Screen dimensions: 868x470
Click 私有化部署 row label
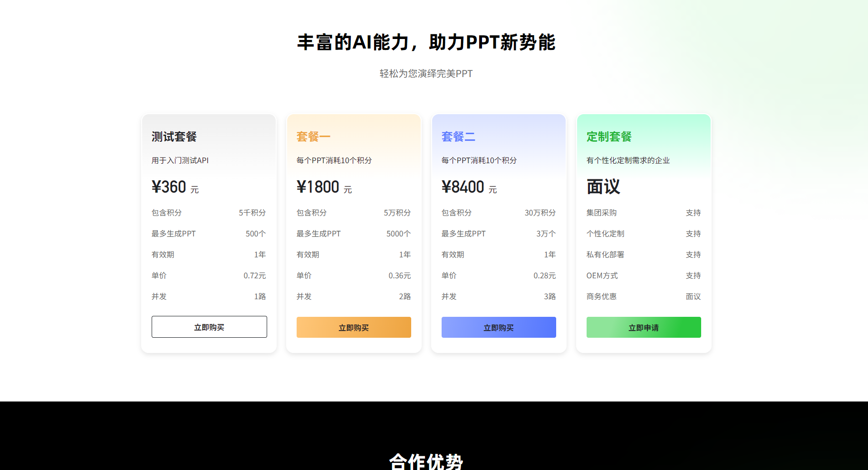pos(606,255)
